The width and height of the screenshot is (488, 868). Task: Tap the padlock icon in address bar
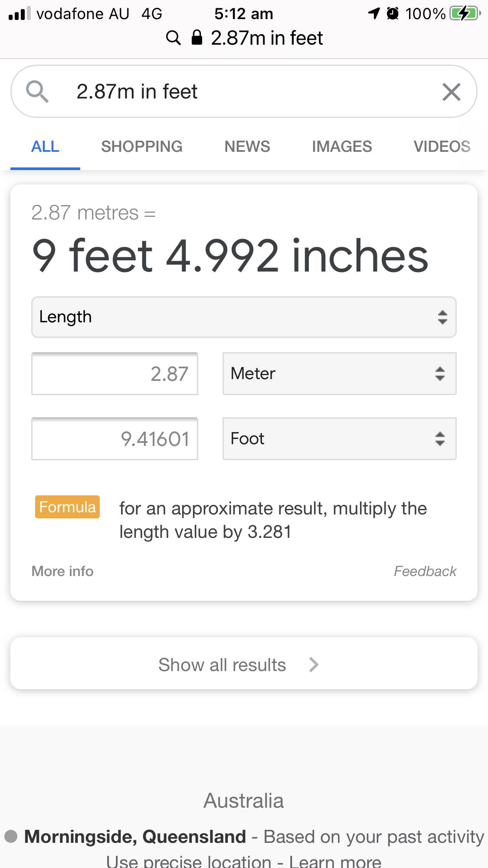point(197,38)
